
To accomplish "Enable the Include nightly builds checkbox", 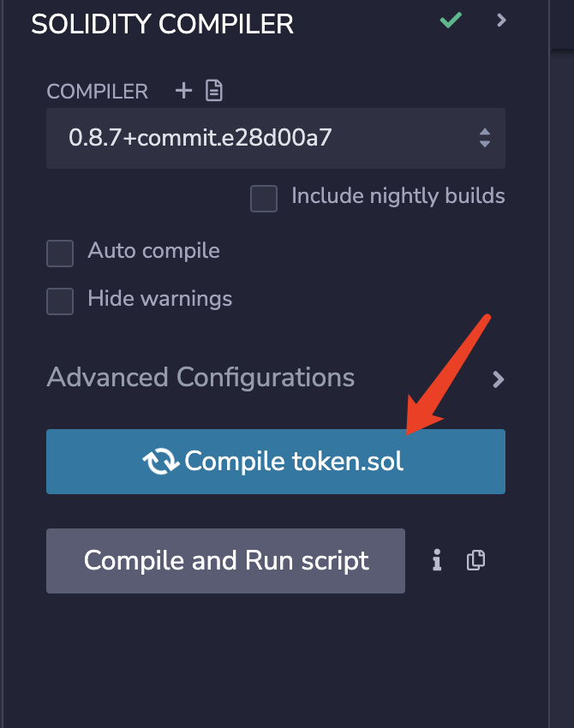I will (x=264, y=199).
